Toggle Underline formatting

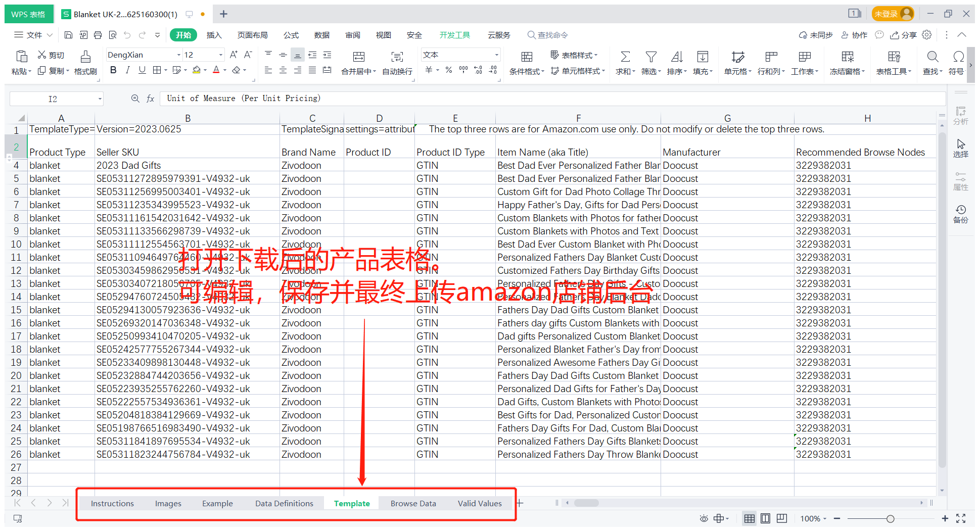tap(142, 70)
